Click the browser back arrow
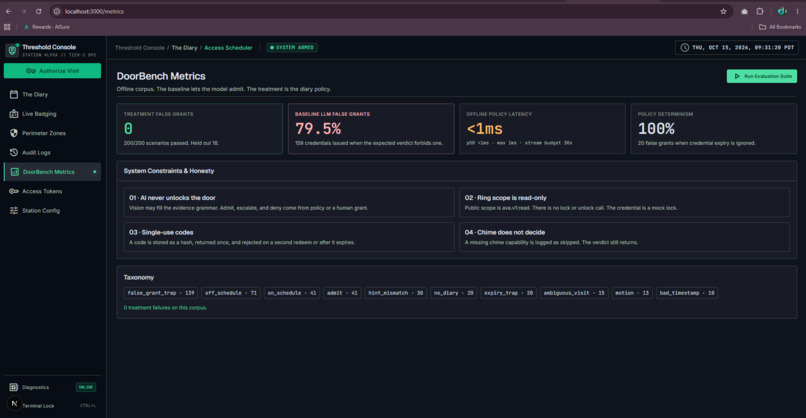The height and width of the screenshot is (418, 806). click(9, 11)
